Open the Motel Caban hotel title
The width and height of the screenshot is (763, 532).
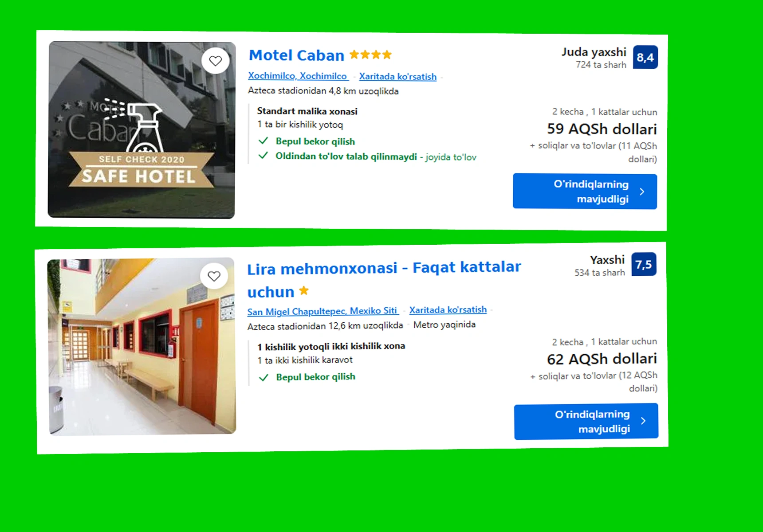[297, 55]
